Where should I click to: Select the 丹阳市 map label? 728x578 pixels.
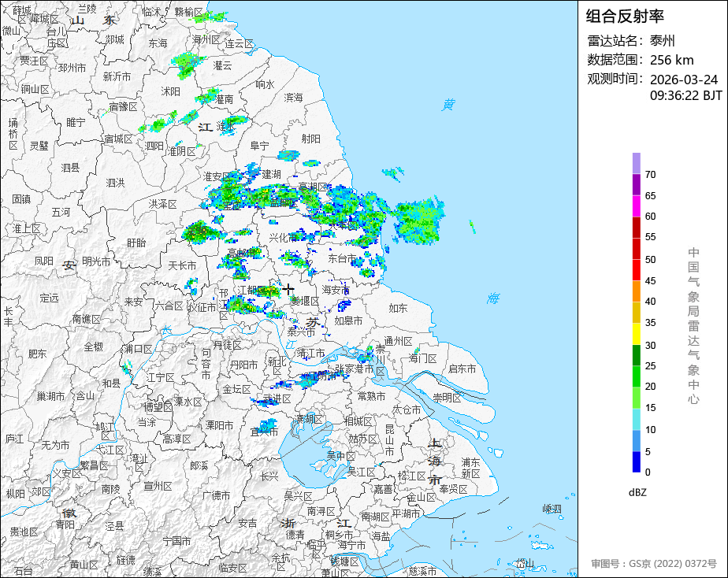pos(243,365)
